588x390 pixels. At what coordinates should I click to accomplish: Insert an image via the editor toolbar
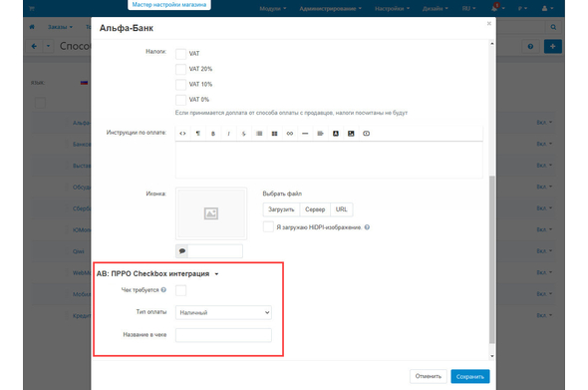tap(351, 134)
